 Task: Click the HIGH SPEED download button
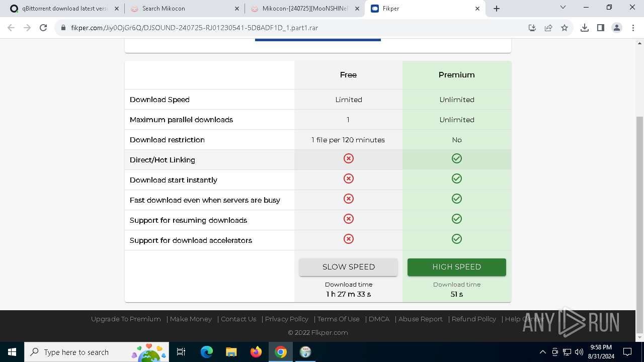(456, 267)
